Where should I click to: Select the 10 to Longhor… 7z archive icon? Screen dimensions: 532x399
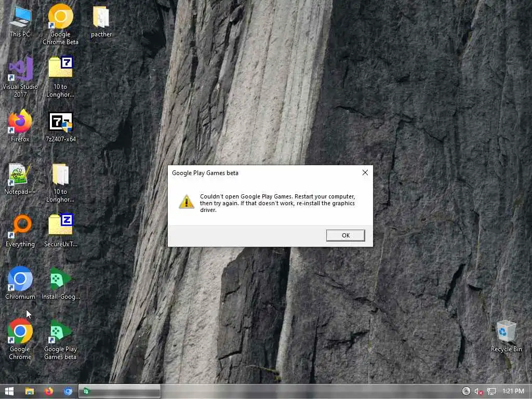point(60,77)
